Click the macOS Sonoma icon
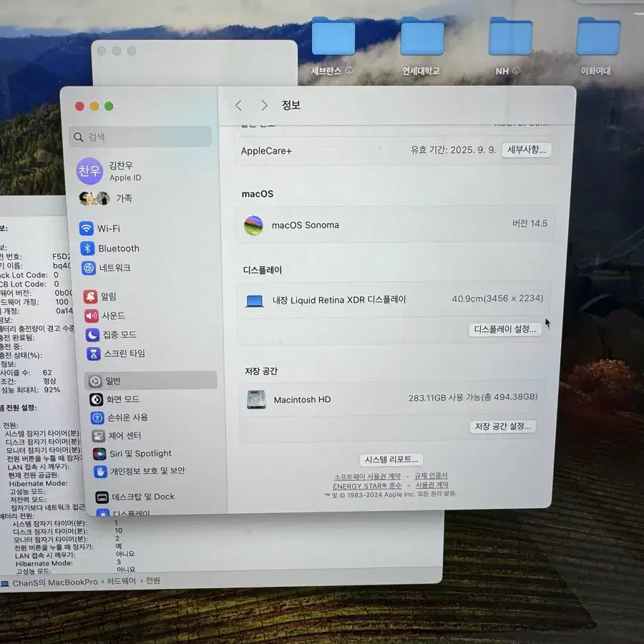Screen dimensions: 644x644 253,225
